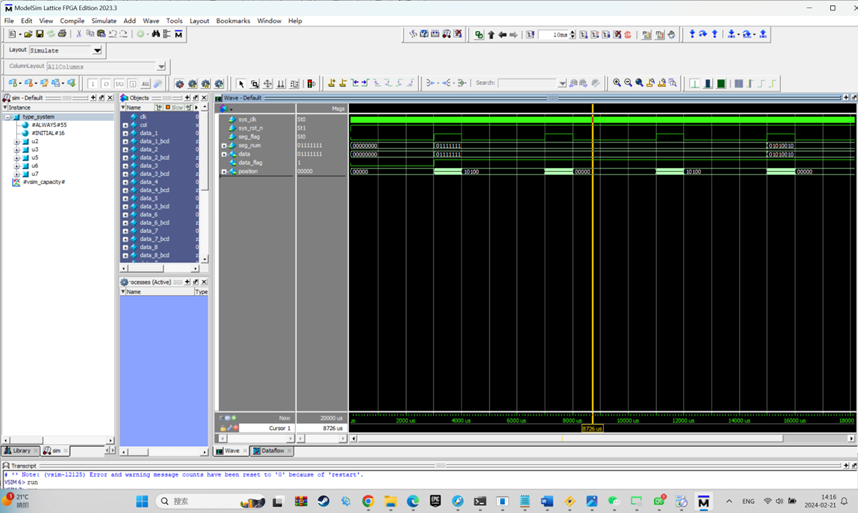Click the Name column header in Processes panel
This screenshot has width=858, height=513.
pyautogui.click(x=159, y=292)
